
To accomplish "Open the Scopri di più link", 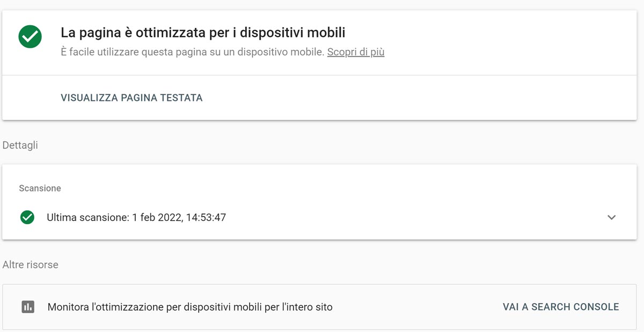I will 356,52.
